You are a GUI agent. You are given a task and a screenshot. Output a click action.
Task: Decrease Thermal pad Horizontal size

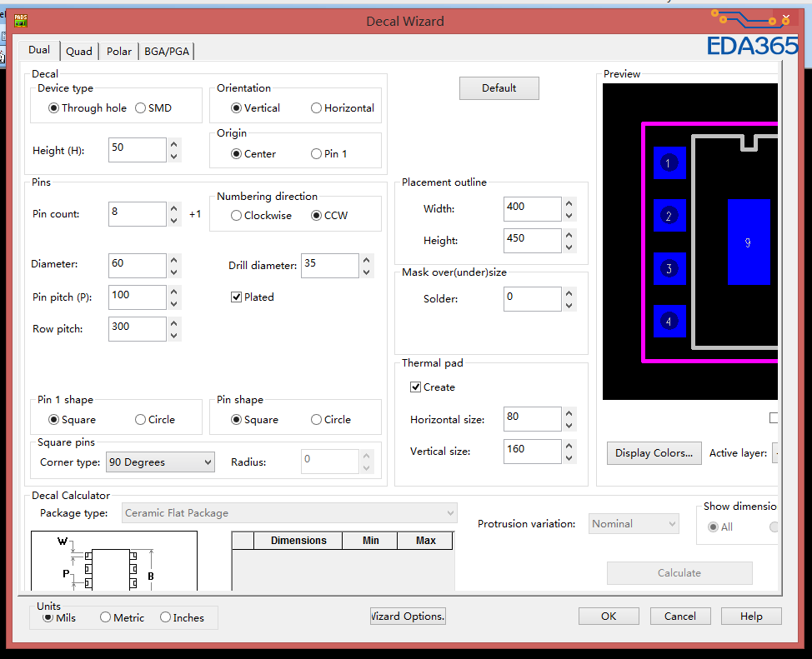click(x=569, y=426)
